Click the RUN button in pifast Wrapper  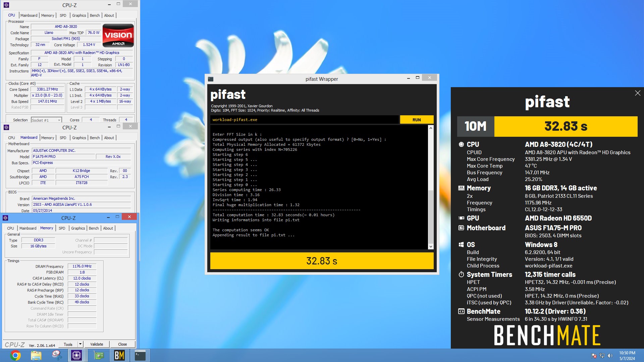click(x=417, y=120)
